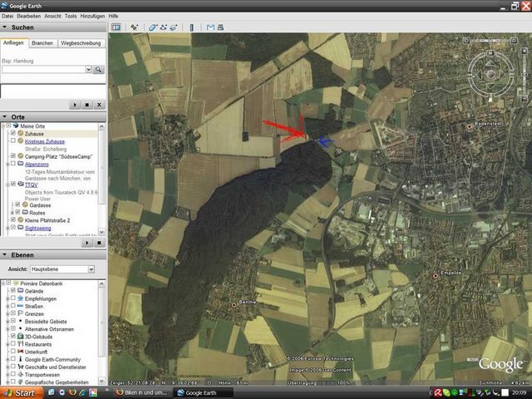The height and width of the screenshot is (399, 532).
Task: Click zoom in plus at slider top
Action: (524, 52)
